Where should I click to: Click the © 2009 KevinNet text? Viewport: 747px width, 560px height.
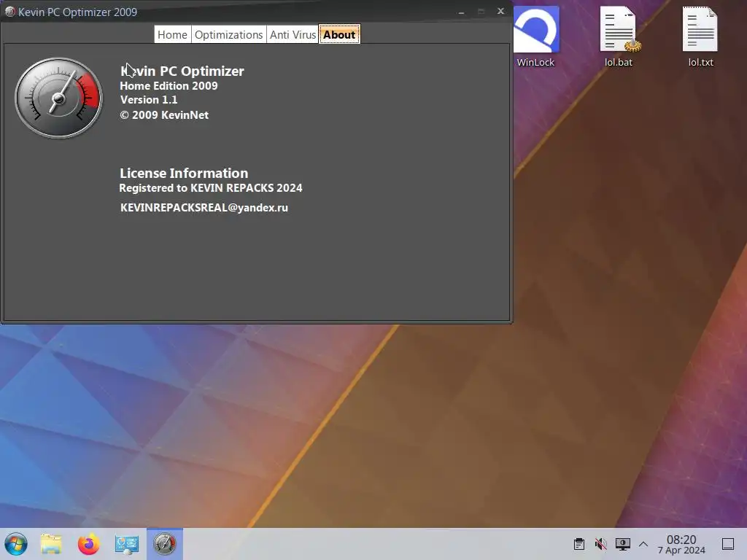pos(164,115)
